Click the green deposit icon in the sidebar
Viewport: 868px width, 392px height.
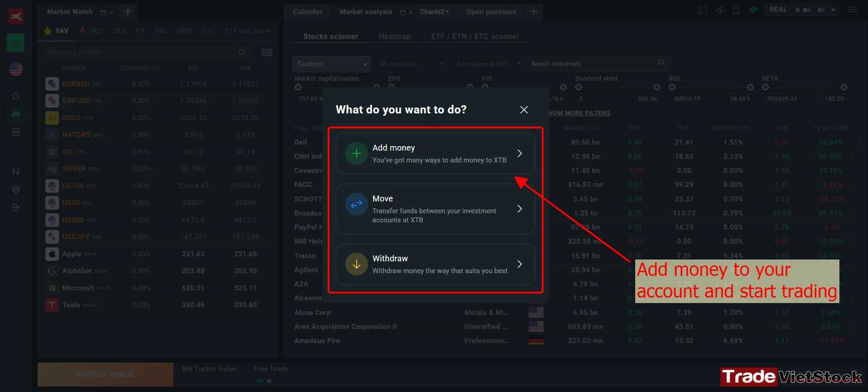tap(16, 43)
